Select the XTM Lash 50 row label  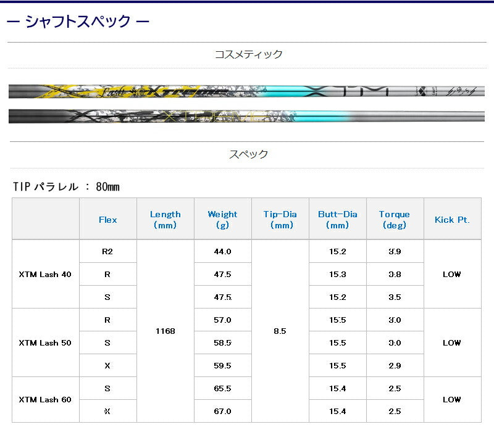(x=45, y=342)
